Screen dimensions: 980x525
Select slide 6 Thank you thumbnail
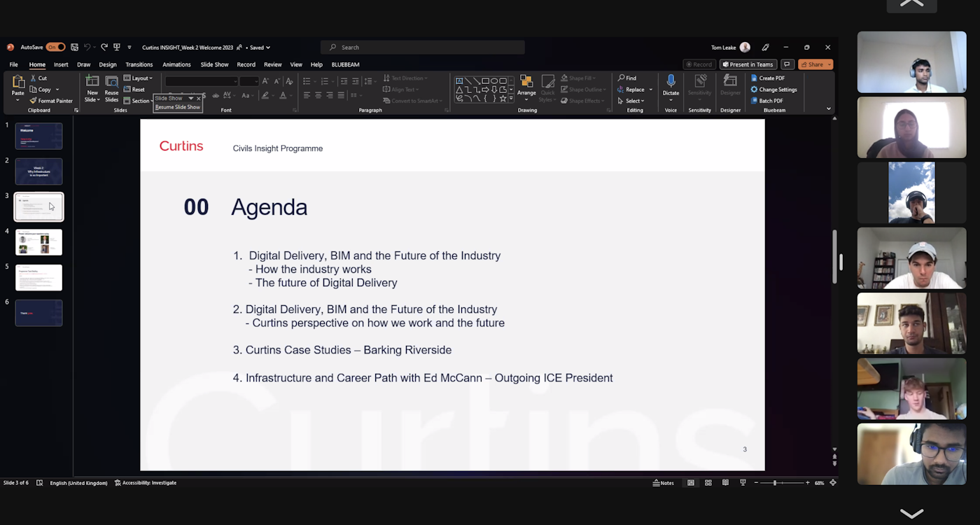pos(38,313)
